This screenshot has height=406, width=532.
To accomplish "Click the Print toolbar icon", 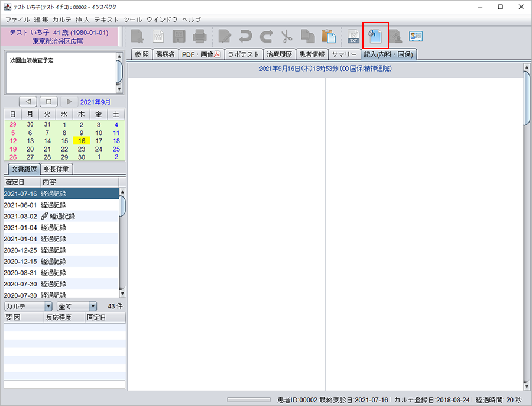I will point(199,36).
